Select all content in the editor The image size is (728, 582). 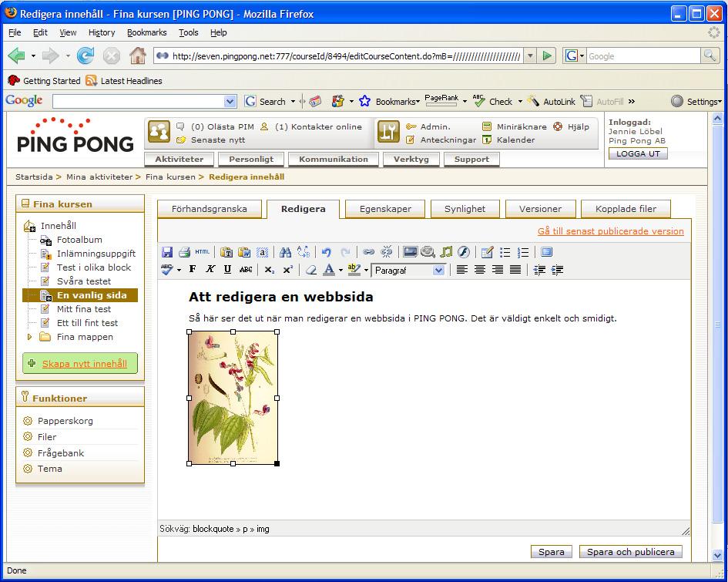tap(263, 252)
